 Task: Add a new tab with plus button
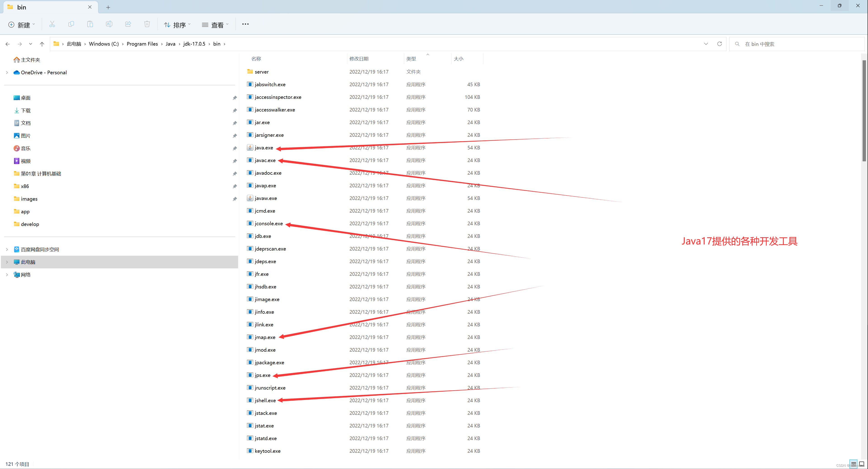click(x=108, y=7)
